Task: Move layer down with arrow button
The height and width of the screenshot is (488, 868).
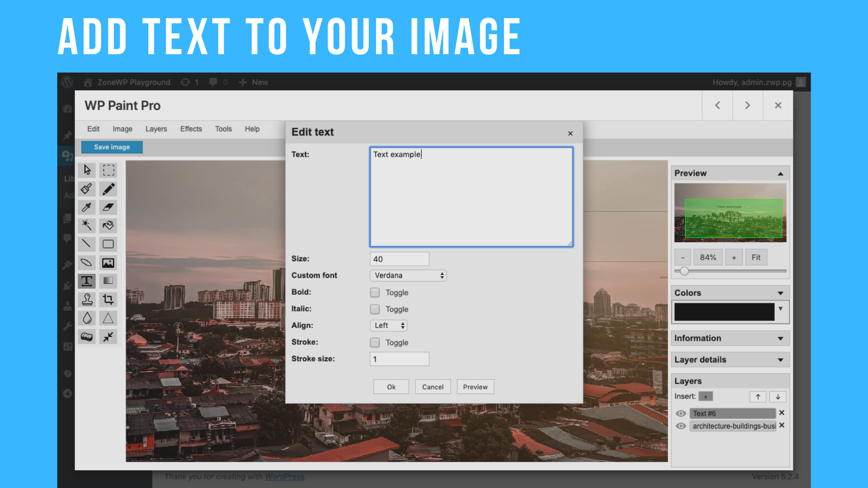Action: click(x=778, y=397)
